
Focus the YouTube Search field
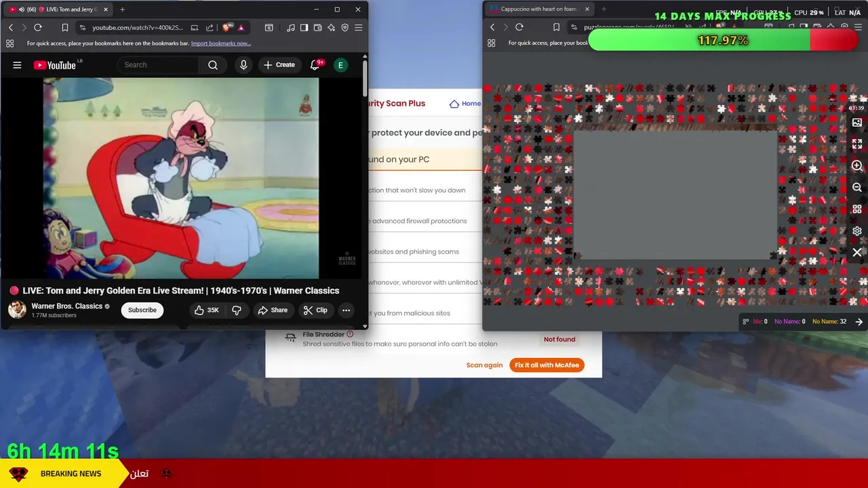point(159,65)
